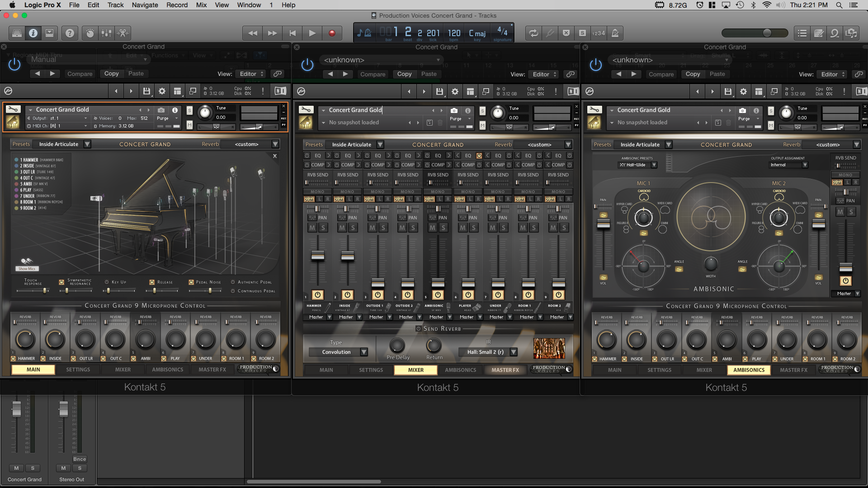The image size is (868, 488).
Task: Click the save disk icon in the left Kontakt toolbar
Action: coord(146,91)
